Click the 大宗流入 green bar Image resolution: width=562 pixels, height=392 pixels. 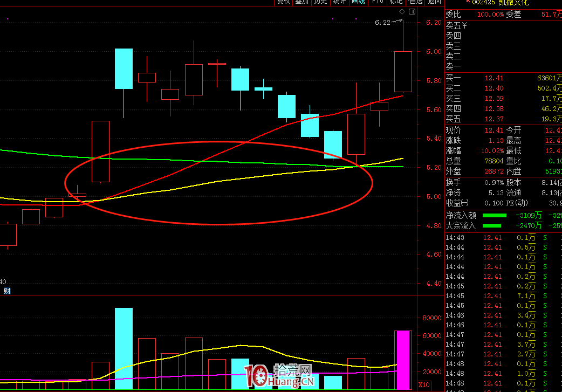point(492,226)
